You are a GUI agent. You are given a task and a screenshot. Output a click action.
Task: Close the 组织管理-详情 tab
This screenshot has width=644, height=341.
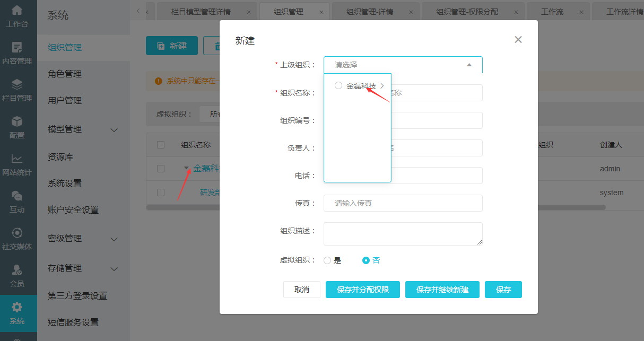pyautogui.click(x=412, y=12)
